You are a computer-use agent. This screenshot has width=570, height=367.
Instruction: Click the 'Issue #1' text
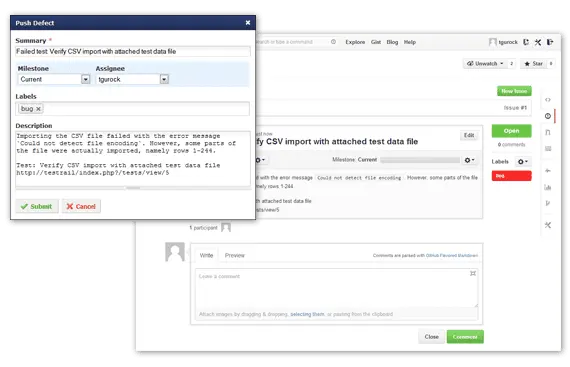click(515, 108)
